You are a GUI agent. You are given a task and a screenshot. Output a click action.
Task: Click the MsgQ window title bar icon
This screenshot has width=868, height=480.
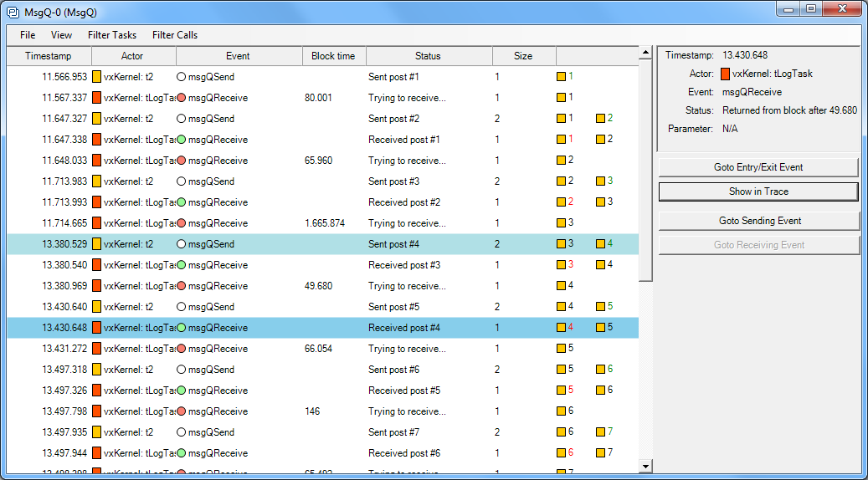click(13, 10)
